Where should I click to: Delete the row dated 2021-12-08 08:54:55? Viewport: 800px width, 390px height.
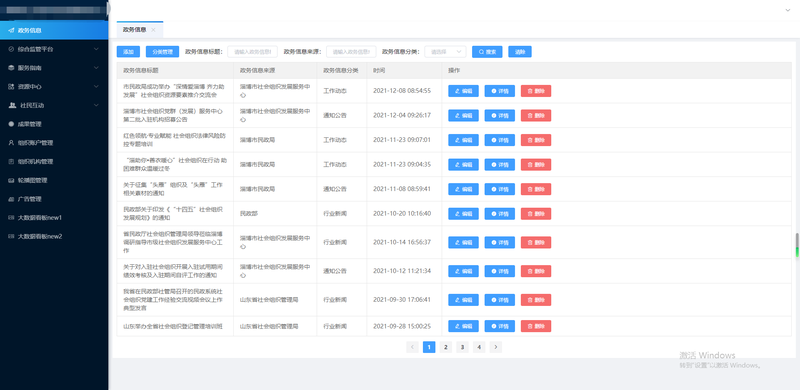coord(536,91)
